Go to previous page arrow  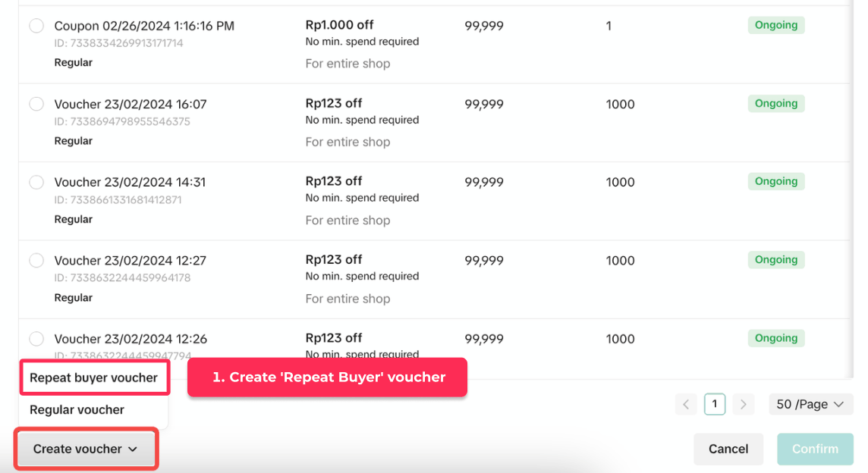tap(686, 404)
